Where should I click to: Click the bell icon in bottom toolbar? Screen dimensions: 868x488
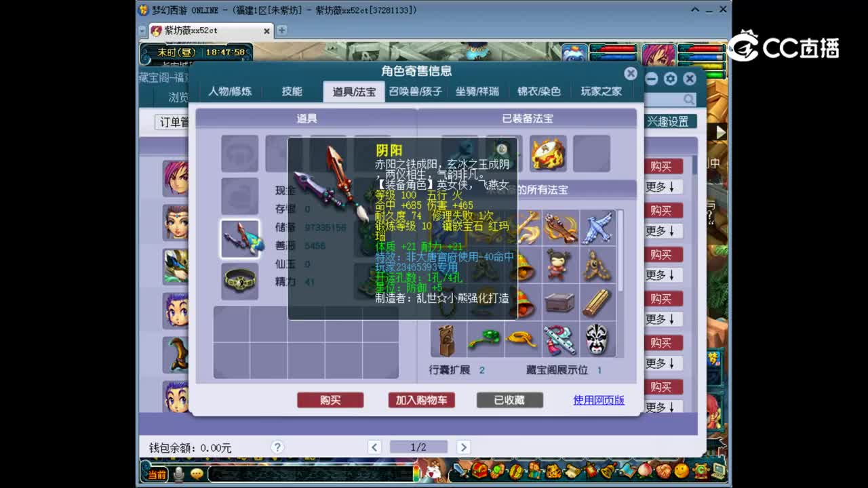click(x=608, y=470)
